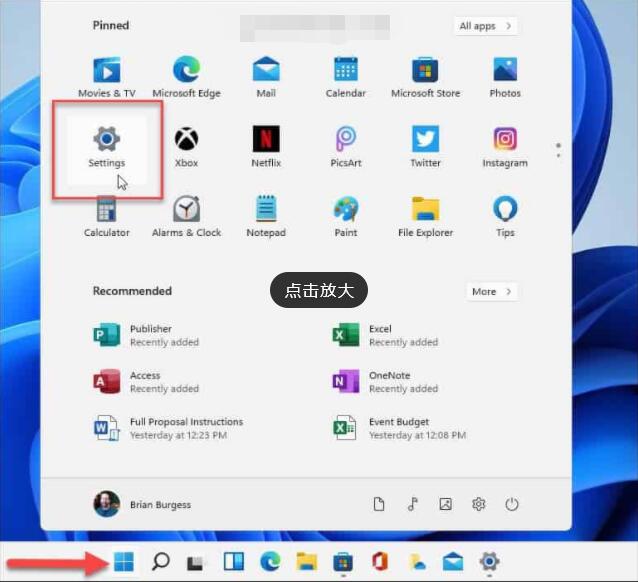Click the 点击放大 enlarge overlay button
This screenshot has width=638, height=582.
[319, 290]
